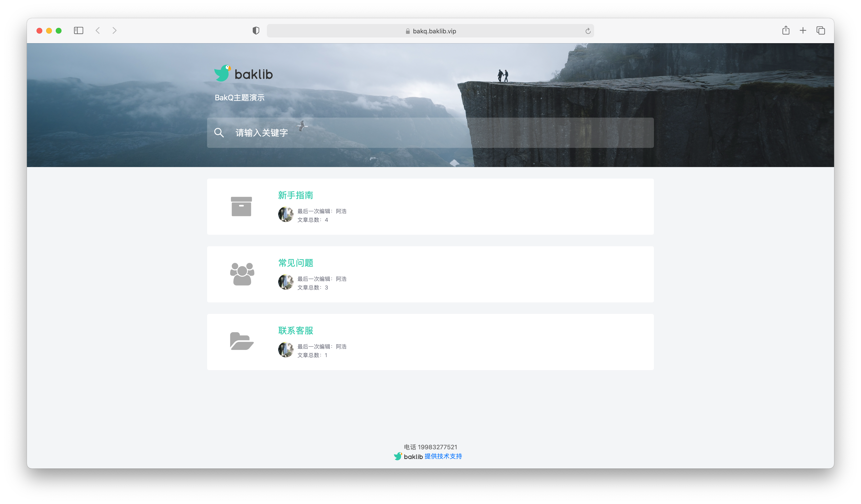Click the search magnifier icon
Screen dimensions: 861x504
point(219,132)
